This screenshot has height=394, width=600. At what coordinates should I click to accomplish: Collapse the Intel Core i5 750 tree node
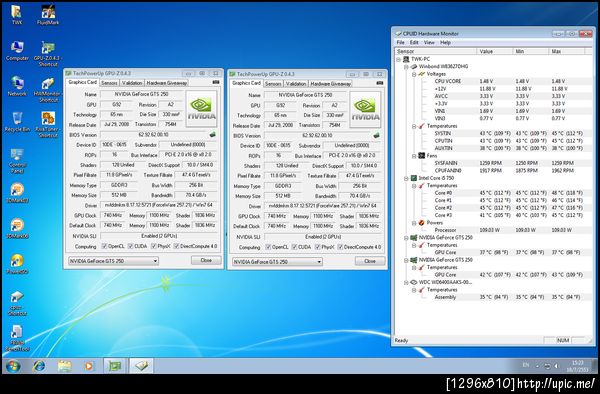point(406,178)
